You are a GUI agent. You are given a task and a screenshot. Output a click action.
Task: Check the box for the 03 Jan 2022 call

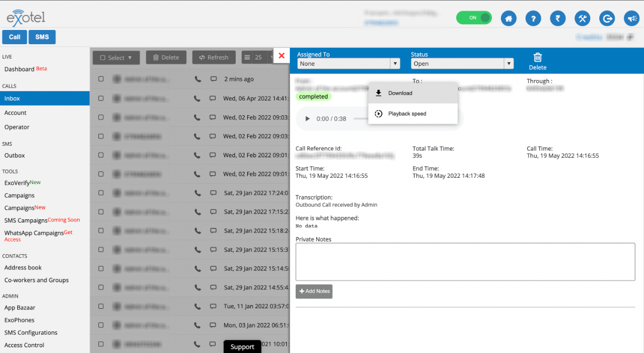101,325
